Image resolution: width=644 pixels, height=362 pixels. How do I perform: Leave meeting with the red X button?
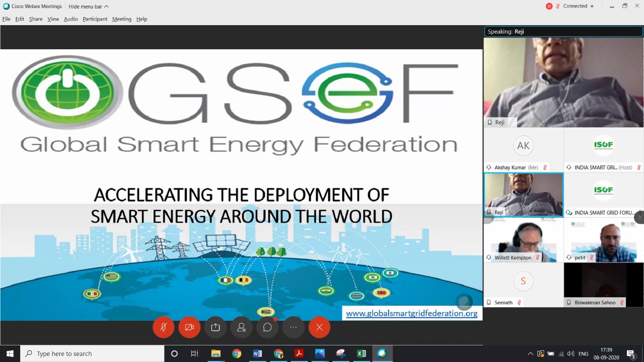(x=319, y=327)
